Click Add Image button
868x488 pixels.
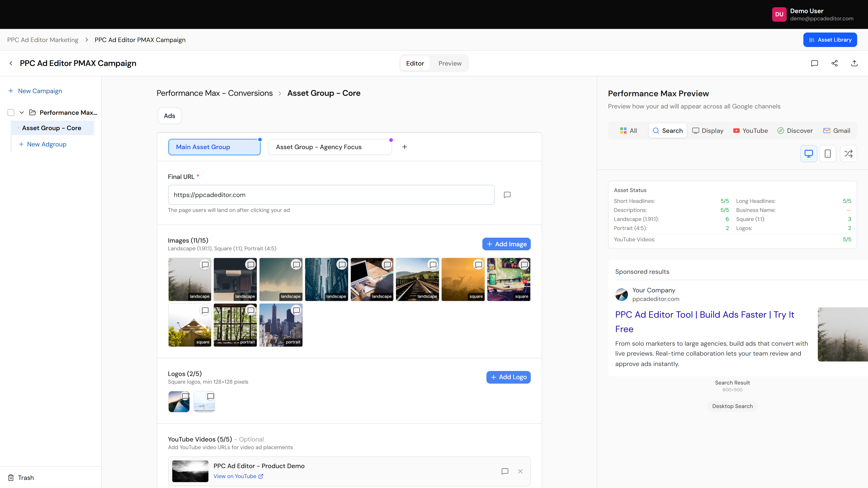(506, 244)
